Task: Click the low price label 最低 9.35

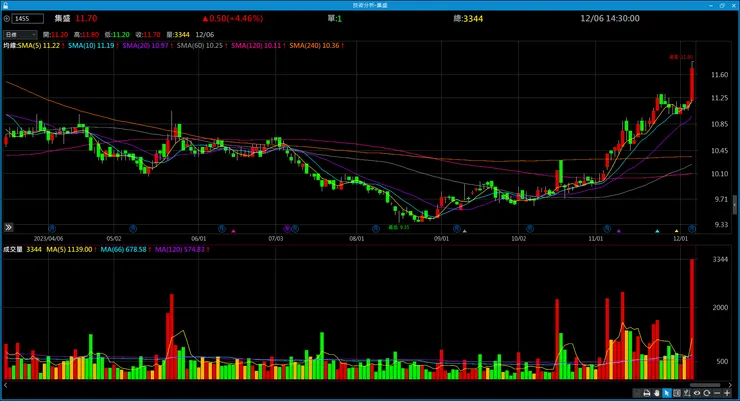Action: (399, 227)
